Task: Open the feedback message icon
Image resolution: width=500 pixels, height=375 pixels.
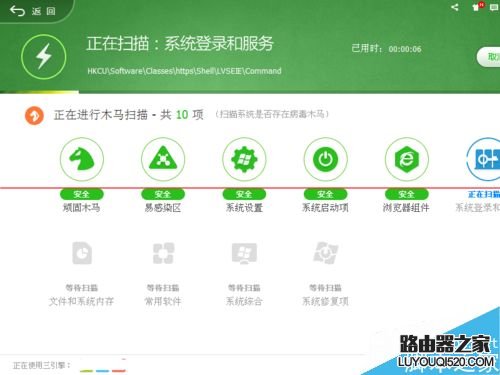Action: 494,7
